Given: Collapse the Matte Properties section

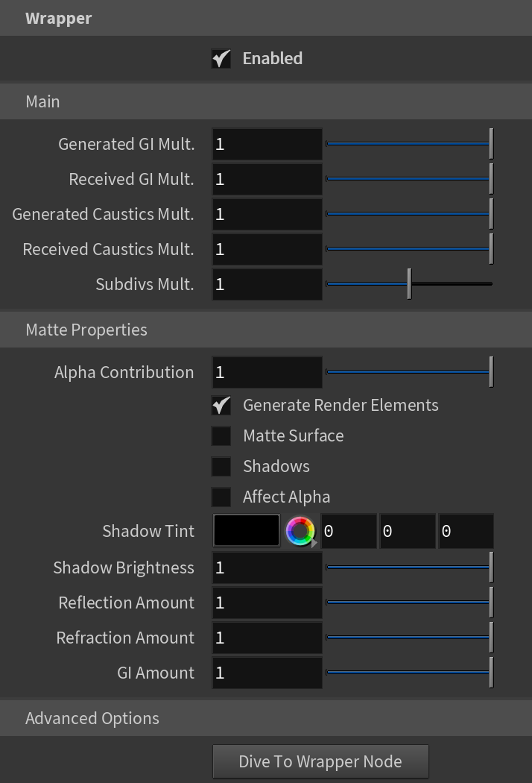Looking at the screenshot, I should pyautogui.click(x=266, y=330).
